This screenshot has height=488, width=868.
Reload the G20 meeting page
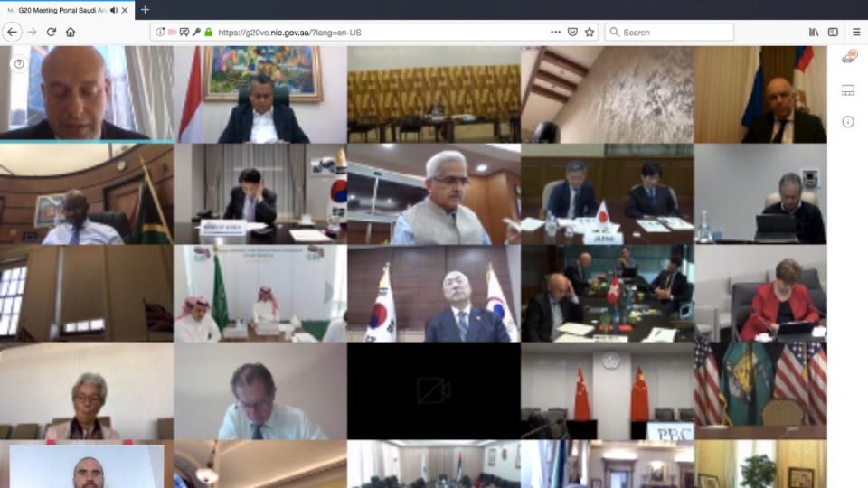point(52,33)
